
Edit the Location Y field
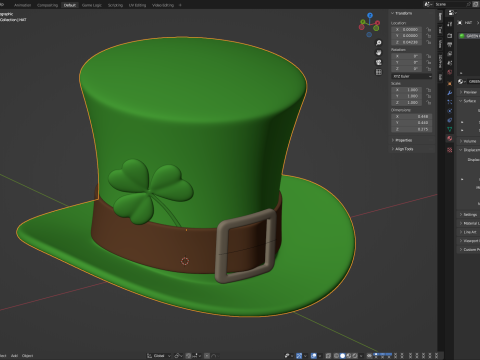[x=407, y=35]
